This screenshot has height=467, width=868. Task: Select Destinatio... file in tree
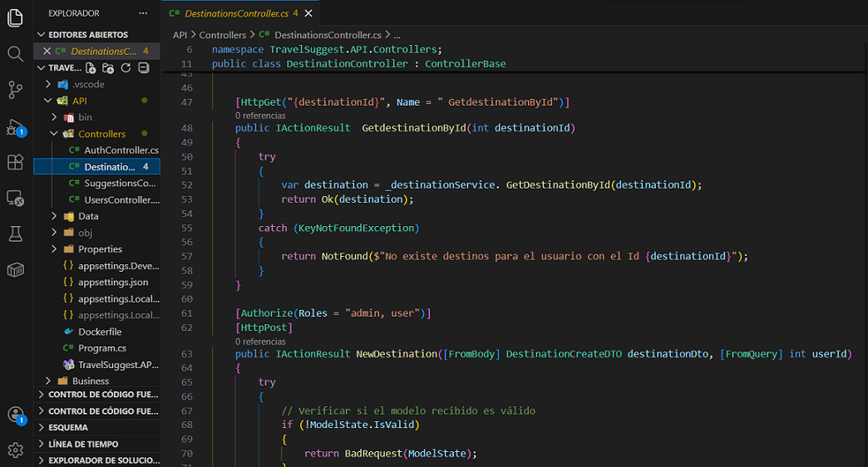97,166
